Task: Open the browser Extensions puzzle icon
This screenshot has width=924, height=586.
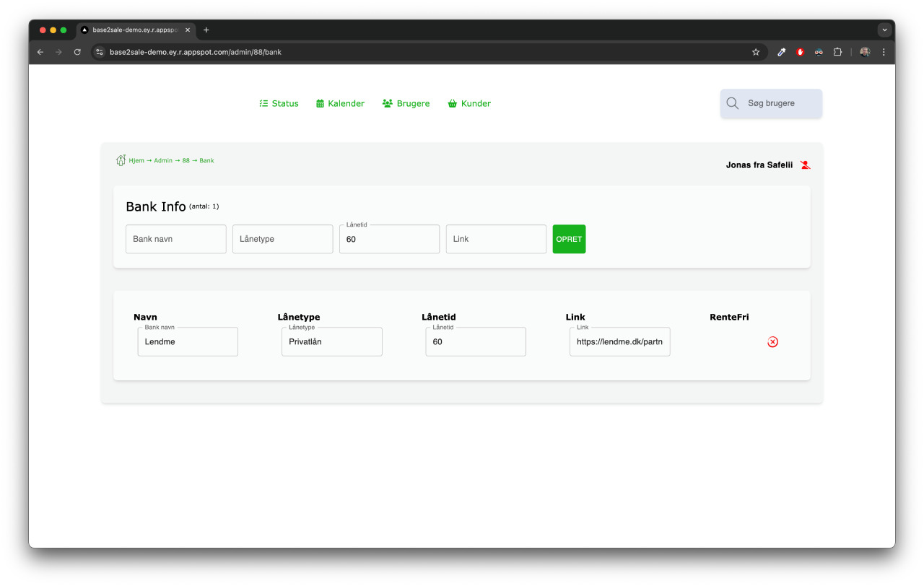Action: pyautogui.click(x=837, y=52)
